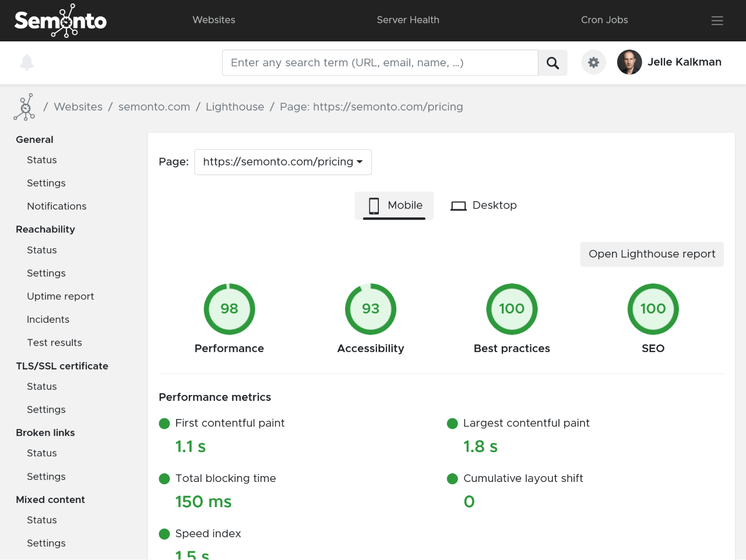This screenshot has width=746, height=560.
Task: Click the Performance score gauge showing 98
Action: pos(230,309)
